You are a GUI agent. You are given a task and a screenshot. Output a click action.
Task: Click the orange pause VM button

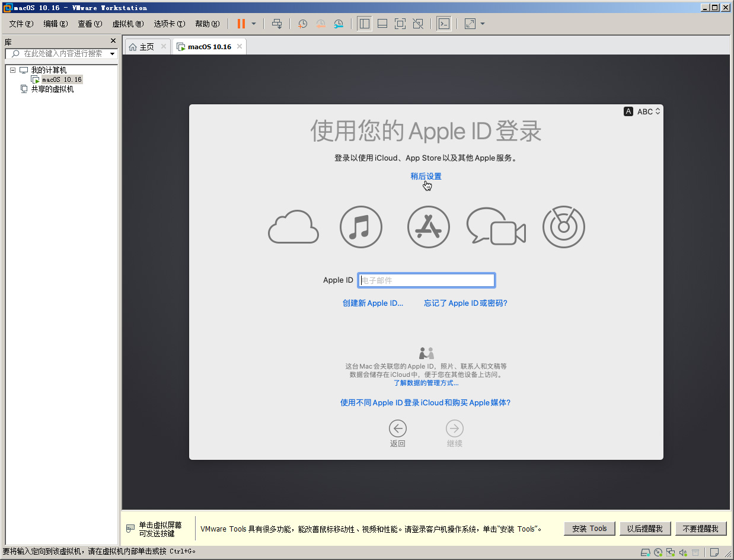point(241,24)
